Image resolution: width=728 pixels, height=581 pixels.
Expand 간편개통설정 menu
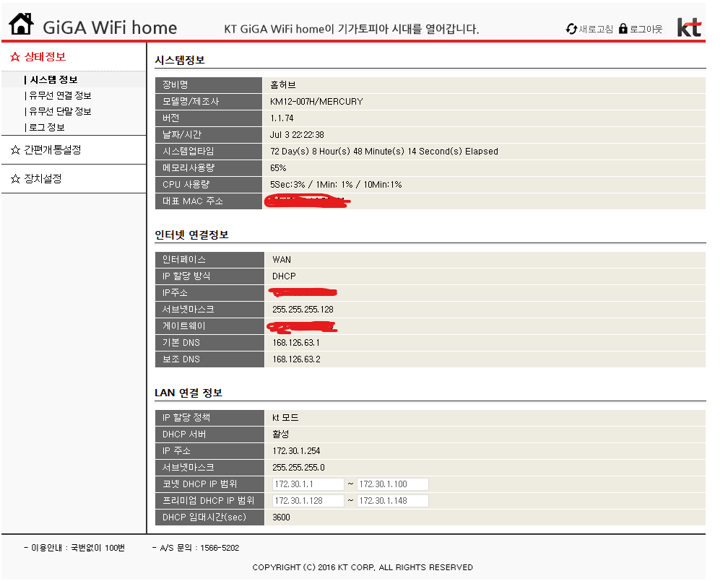point(53,150)
